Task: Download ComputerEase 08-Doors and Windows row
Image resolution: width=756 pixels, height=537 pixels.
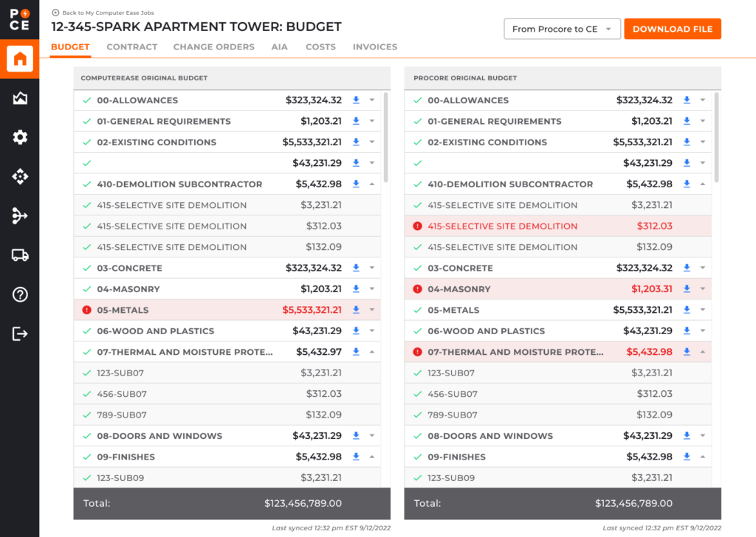Action: (x=356, y=435)
